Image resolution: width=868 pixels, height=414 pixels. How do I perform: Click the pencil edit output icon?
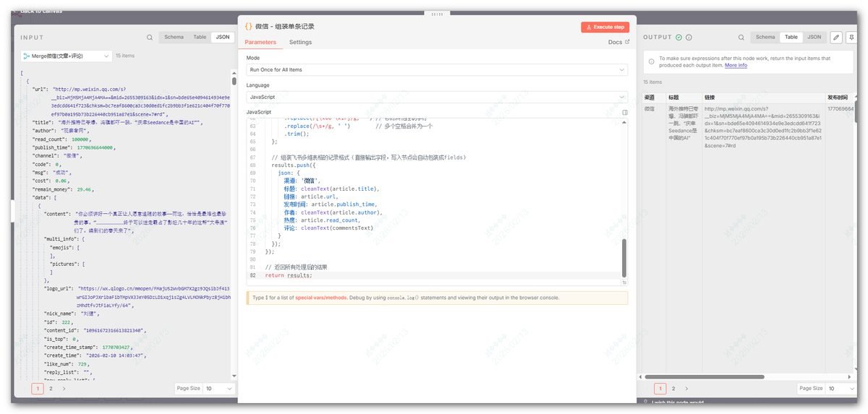click(836, 38)
